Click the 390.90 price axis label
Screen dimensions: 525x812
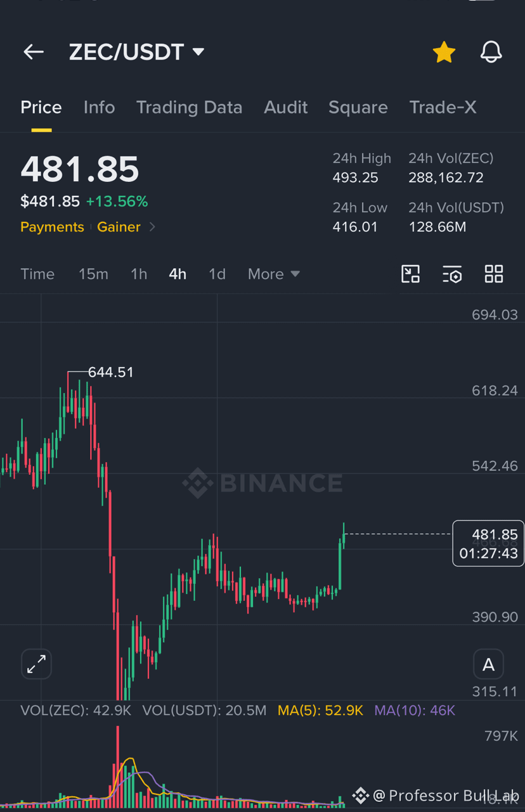click(x=495, y=617)
